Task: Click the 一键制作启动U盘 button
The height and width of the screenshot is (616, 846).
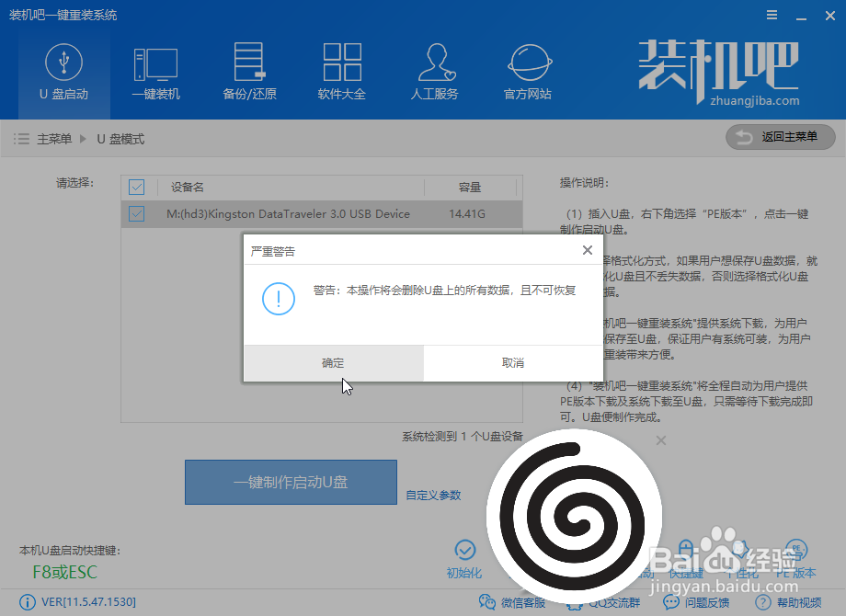Action: coord(291,482)
